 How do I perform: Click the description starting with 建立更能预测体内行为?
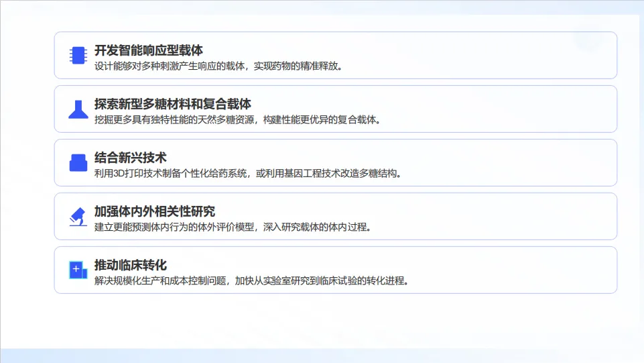click(233, 227)
